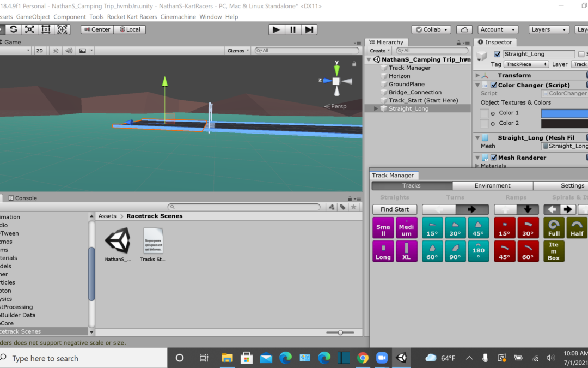Switch to the Environment tab
588x368 pixels.
[x=492, y=185]
